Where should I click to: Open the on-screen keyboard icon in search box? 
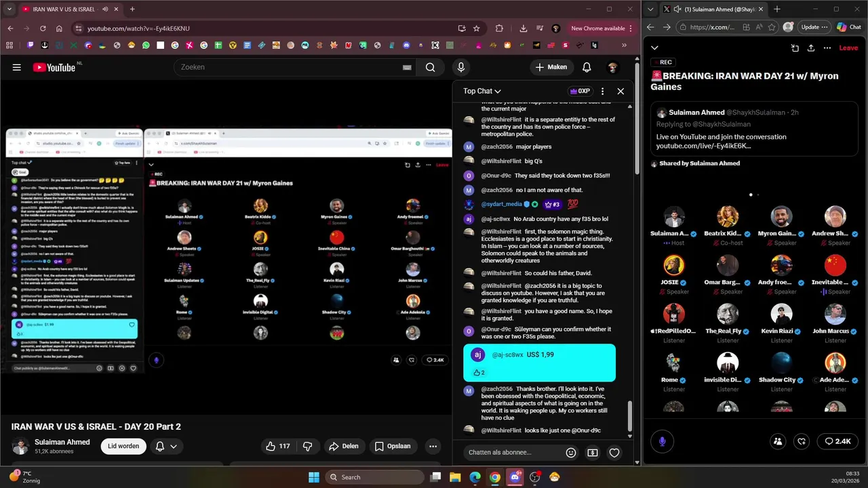pyautogui.click(x=407, y=67)
